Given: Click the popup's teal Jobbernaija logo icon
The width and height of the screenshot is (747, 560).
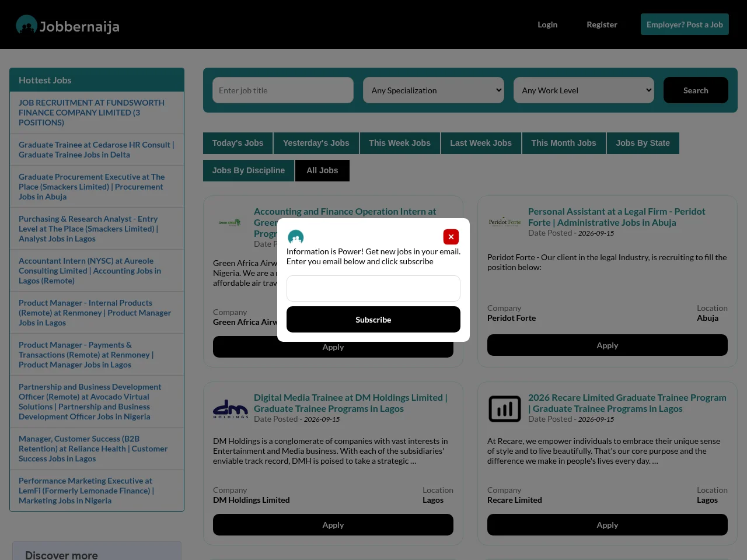Looking at the screenshot, I should 296,237.
